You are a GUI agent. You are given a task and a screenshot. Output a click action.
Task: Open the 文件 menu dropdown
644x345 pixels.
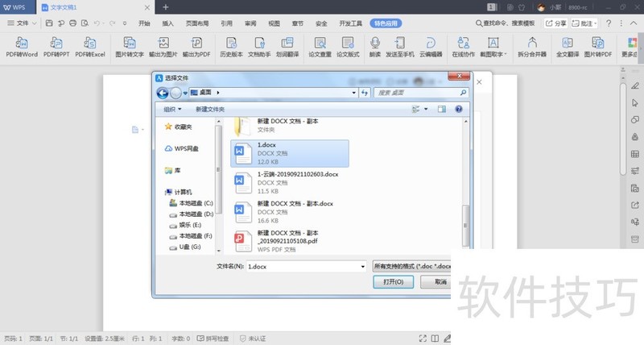[x=22, y=23]
